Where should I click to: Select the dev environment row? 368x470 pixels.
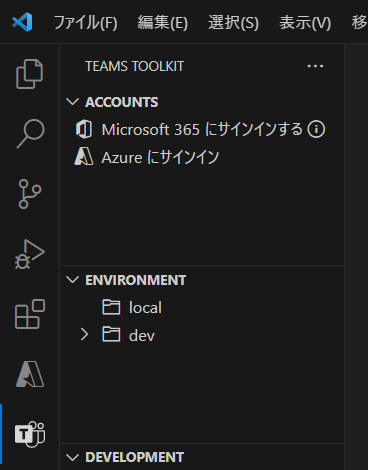click(202, 335)
